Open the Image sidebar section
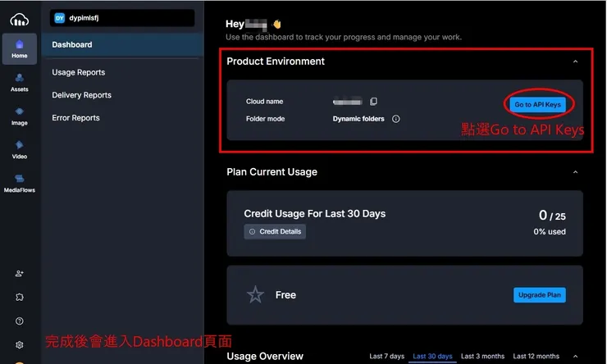Screen dimensions: 607x364 (20, 116)
